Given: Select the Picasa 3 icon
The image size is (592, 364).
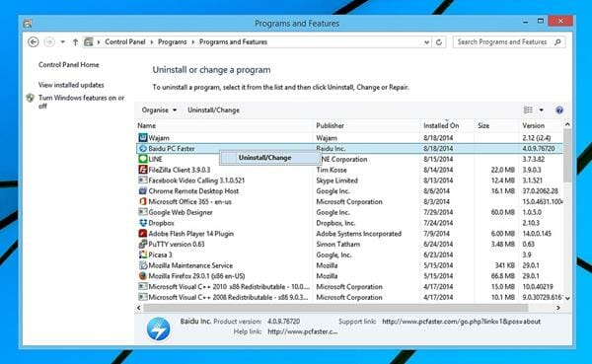Looking at the screenshot, I should 143,255.
